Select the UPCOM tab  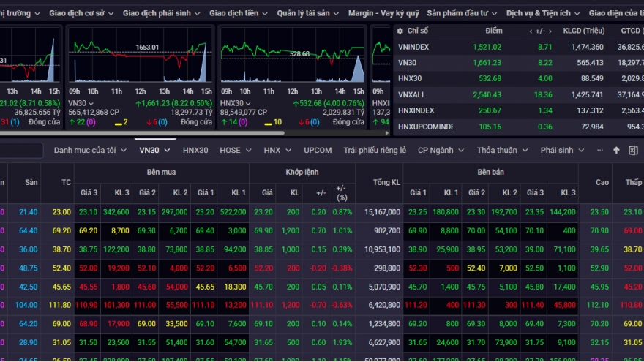318,150
